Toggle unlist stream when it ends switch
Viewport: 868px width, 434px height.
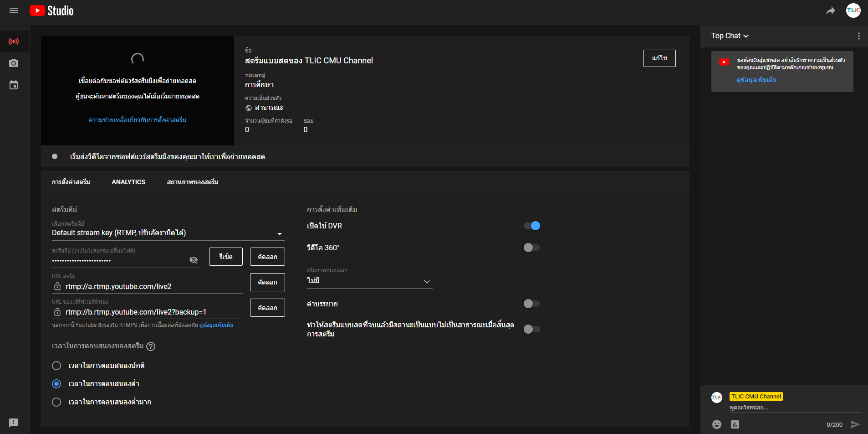pos(532,329)
